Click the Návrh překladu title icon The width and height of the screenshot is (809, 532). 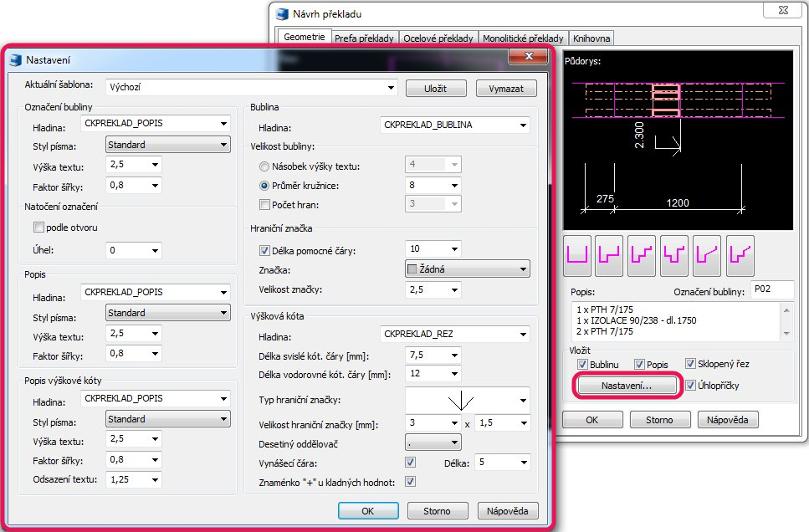coord(282,14)
